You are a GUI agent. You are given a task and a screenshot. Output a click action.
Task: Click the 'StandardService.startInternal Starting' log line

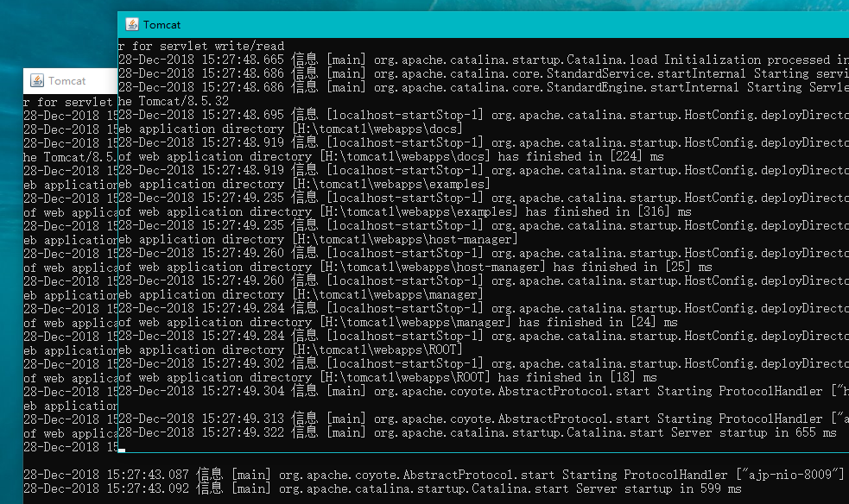coord(484,73)
